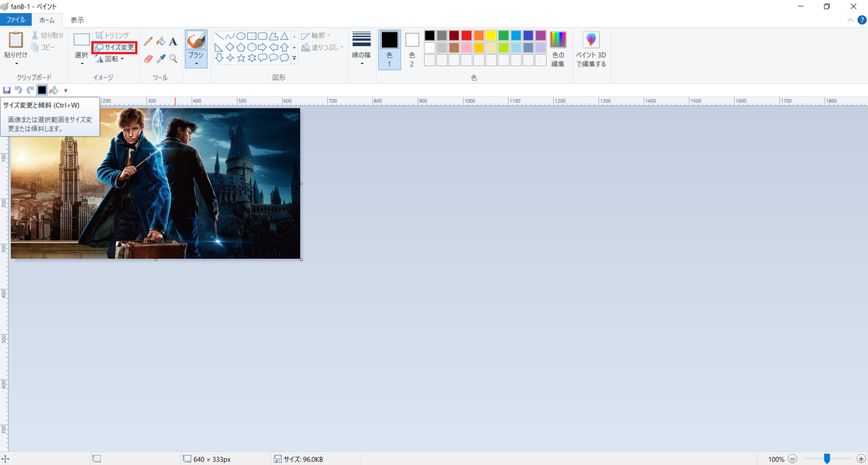868x465 pixels.
Task: Expand the 貼り付け paste dropdown arrow
Action: click(15, 64)
